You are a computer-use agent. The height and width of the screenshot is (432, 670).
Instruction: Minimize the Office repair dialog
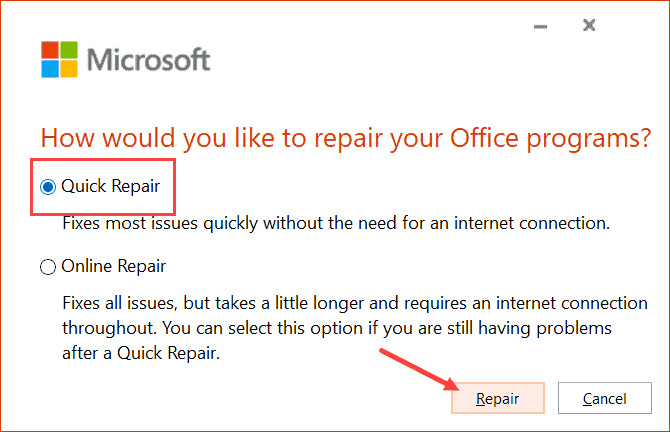click(542, 26)
